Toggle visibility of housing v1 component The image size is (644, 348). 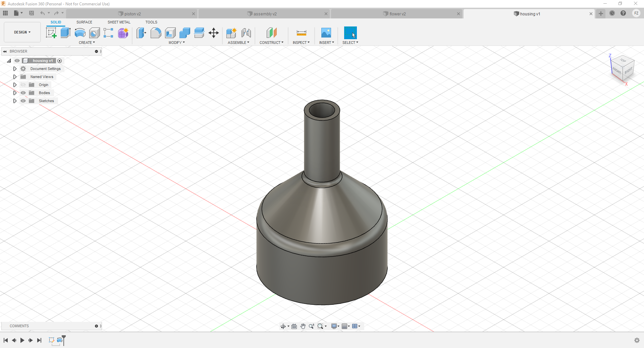tap(17, 61)
